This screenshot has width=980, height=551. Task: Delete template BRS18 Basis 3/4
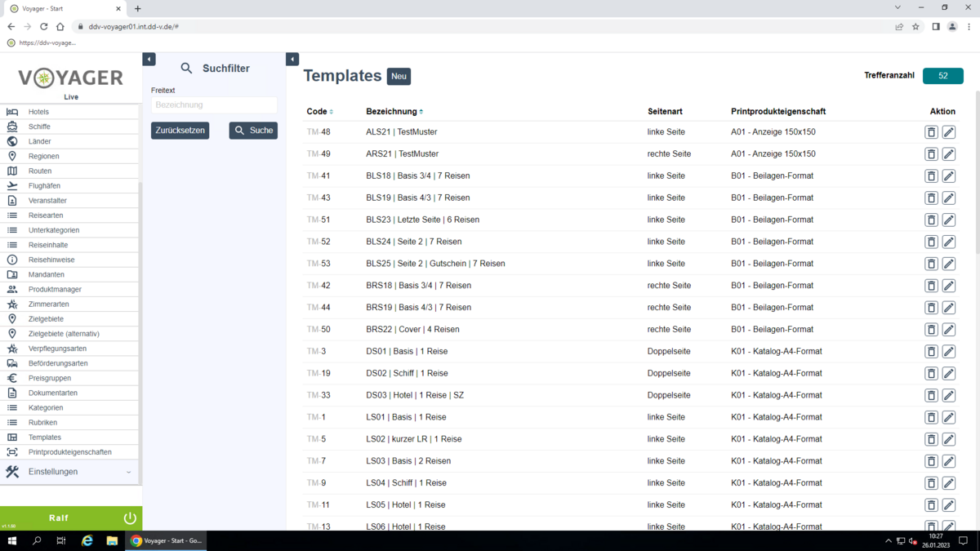pyautogui.click(x=931, y=286)
